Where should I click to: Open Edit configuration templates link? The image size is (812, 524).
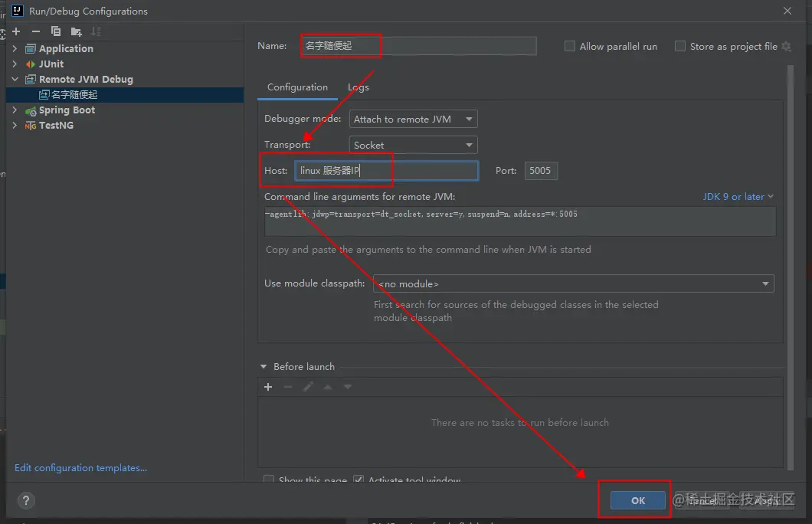pyautogui.click(x=80, y=468)
